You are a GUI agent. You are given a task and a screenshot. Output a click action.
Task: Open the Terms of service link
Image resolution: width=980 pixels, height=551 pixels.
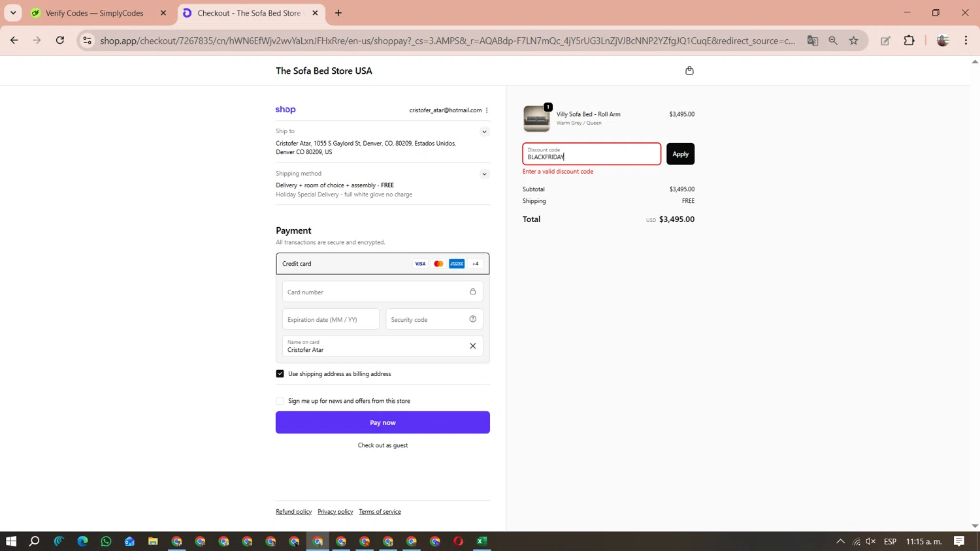[x=380, y=512]
